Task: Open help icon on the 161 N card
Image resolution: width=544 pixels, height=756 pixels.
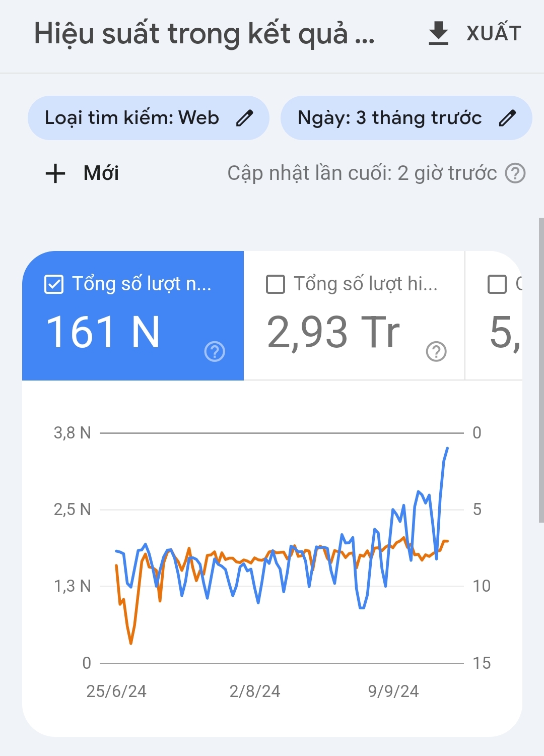Action: click(x=215, y=351)
